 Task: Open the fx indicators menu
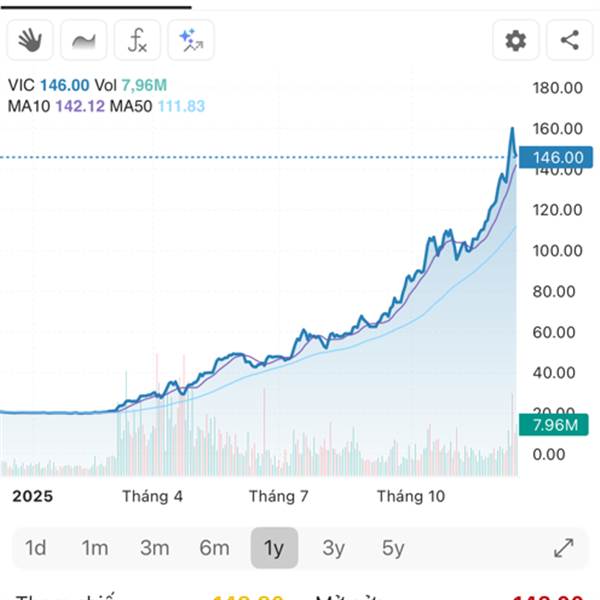137,41
